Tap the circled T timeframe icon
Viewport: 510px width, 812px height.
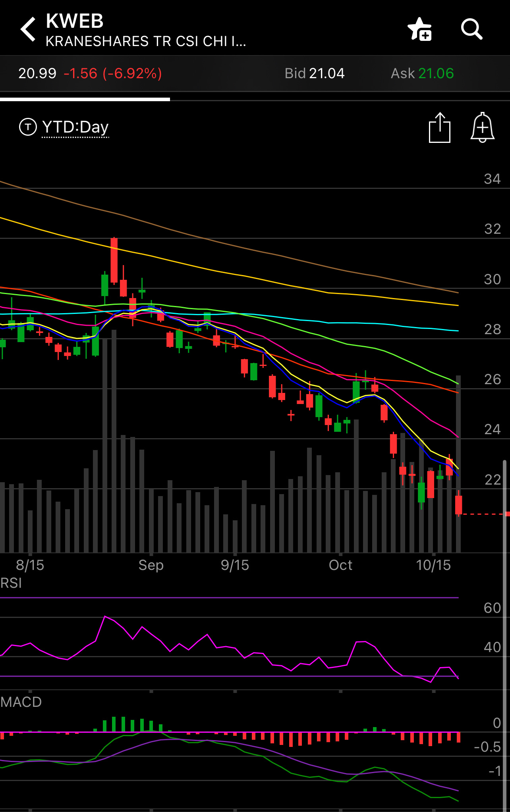pyautogui.click(x=28, y=127)
